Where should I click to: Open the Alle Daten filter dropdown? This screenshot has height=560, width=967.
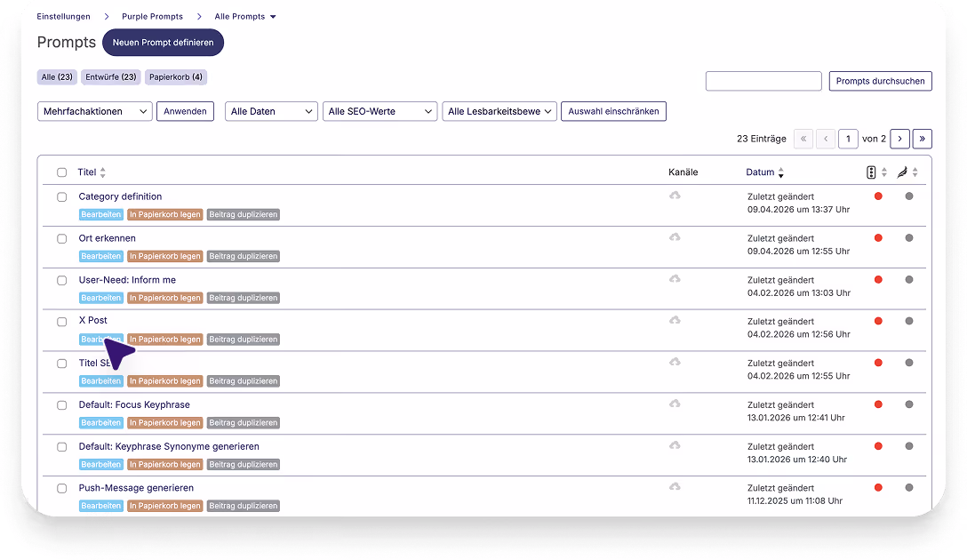tap(271, 112)
